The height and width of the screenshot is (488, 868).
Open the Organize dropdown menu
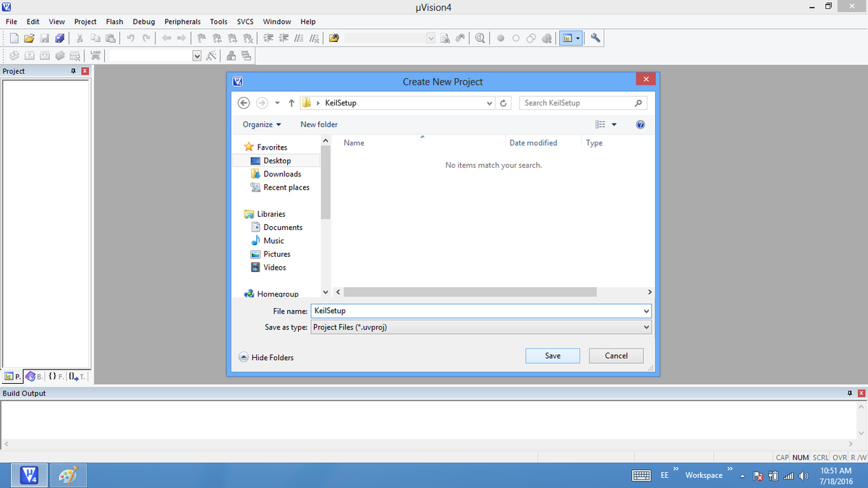[x=262, y=124]
